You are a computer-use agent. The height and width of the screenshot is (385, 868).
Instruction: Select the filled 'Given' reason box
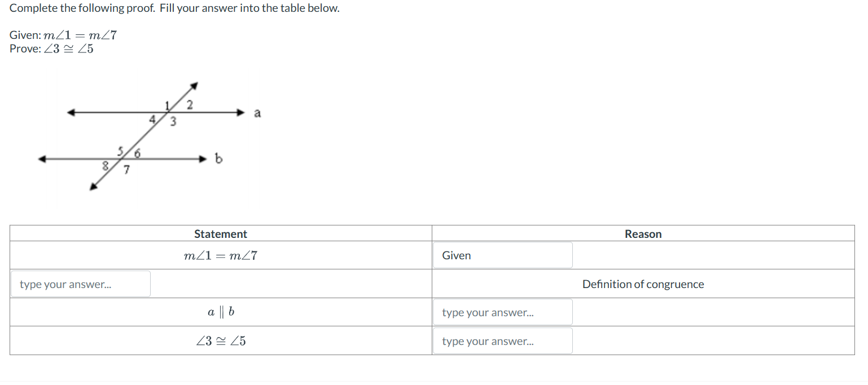coord(502,255)
